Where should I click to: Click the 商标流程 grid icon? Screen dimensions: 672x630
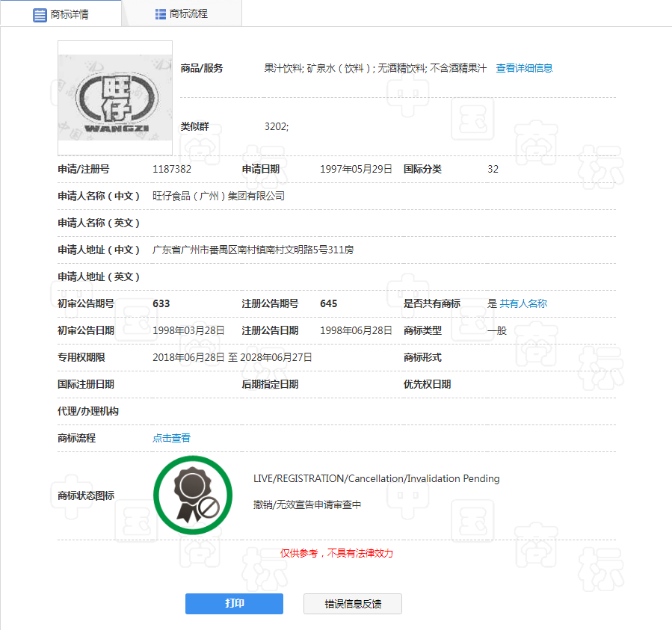tap(160, 14)
